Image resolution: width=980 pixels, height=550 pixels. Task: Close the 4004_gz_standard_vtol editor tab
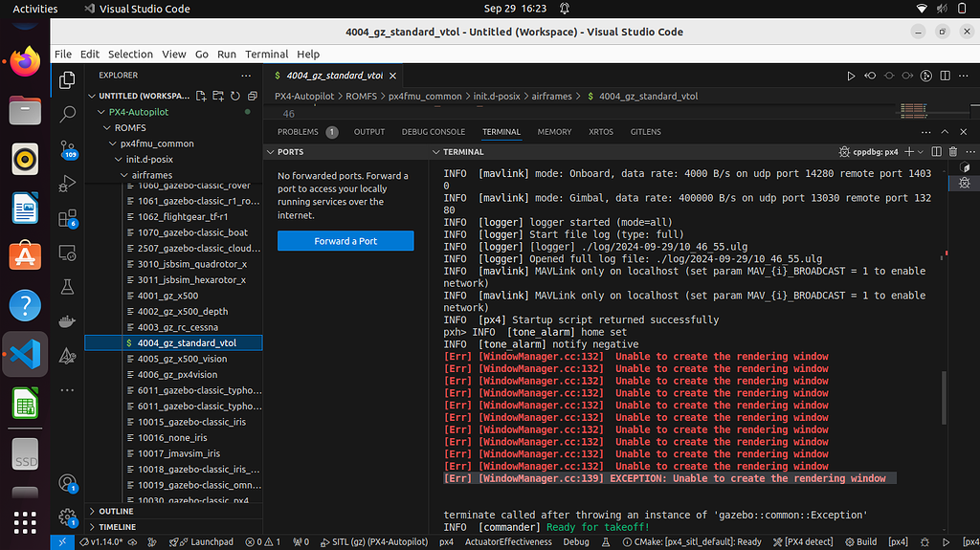[x=392, y=76]
